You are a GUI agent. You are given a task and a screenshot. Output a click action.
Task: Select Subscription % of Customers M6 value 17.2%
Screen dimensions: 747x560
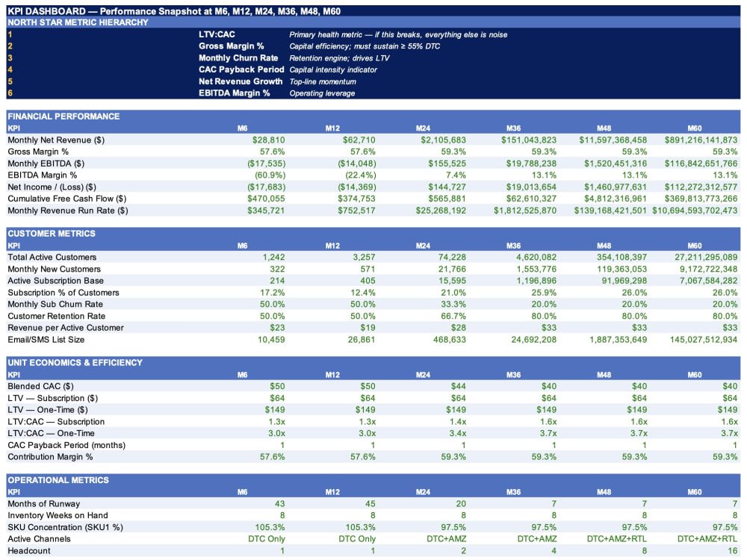pyautogui.click(x=273, y=293)
